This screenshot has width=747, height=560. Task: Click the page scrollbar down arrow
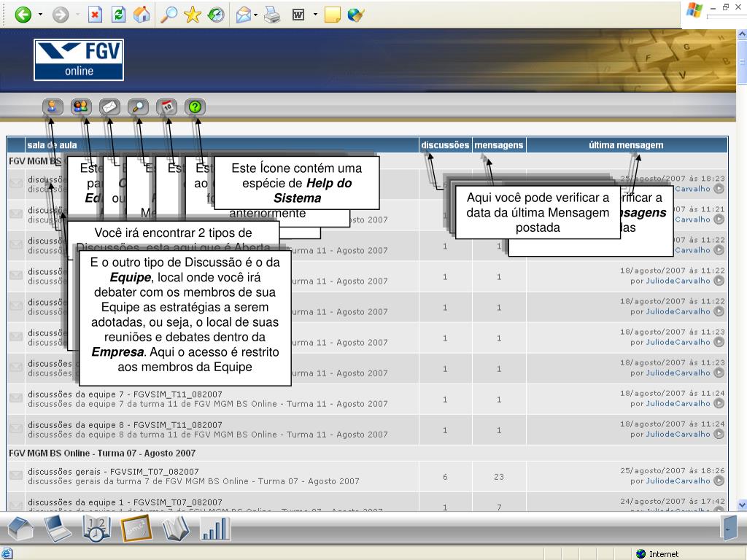pyautogui.click(x=742, y=505)
